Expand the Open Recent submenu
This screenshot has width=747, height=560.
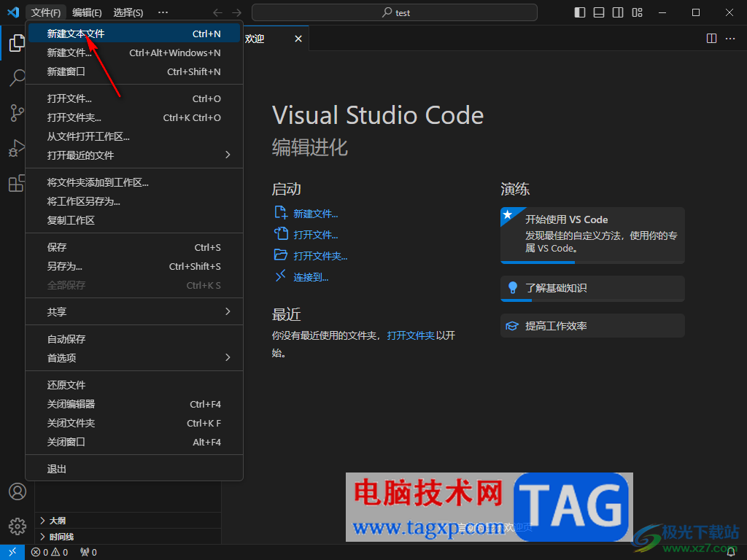pyautogui.click(x=134, y=155)
